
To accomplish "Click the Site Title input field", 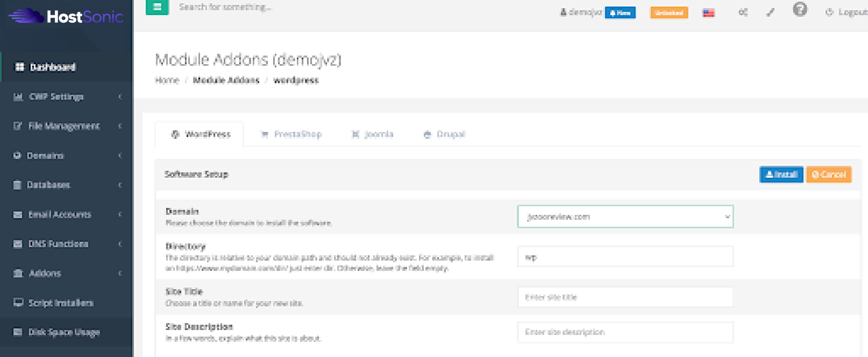I will [625, 297].
